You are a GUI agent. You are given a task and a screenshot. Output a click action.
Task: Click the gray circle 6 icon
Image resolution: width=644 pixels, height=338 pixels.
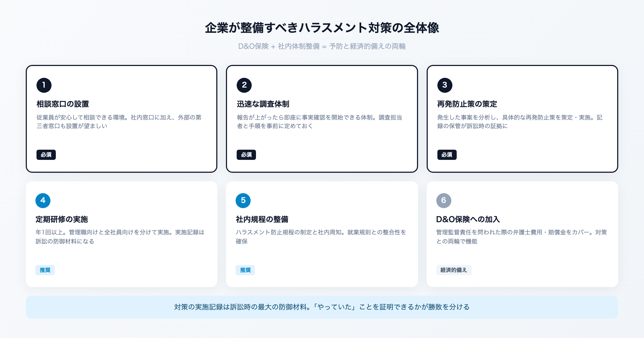(443, 200)
